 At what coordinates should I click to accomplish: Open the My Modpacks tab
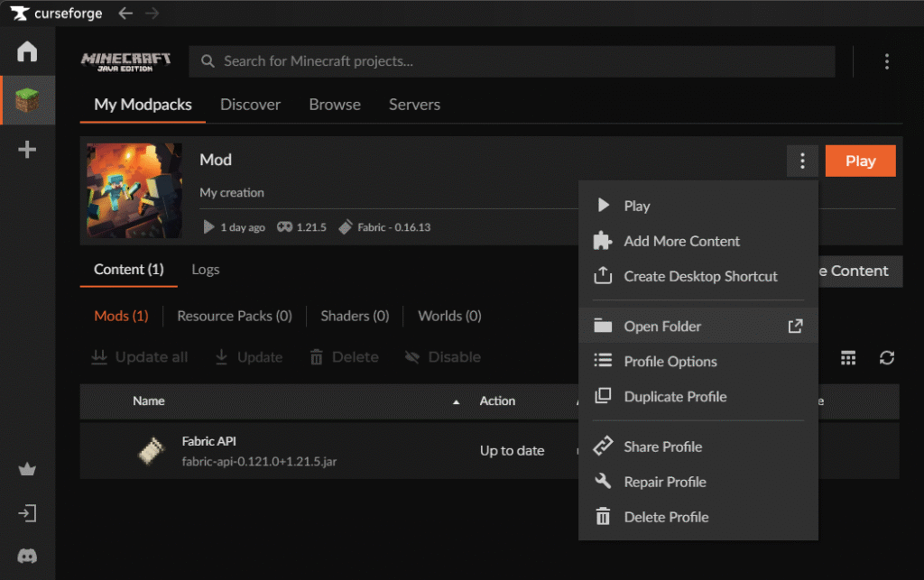(x=143, y=105)
